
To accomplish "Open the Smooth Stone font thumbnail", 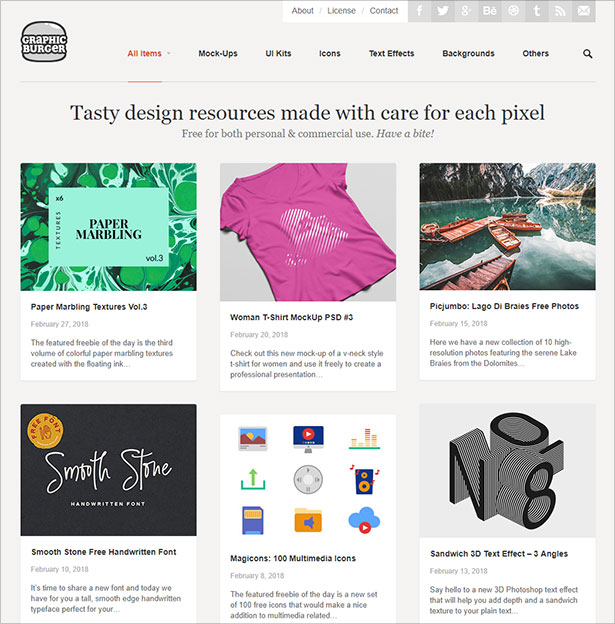I will (x=108, y=470).
